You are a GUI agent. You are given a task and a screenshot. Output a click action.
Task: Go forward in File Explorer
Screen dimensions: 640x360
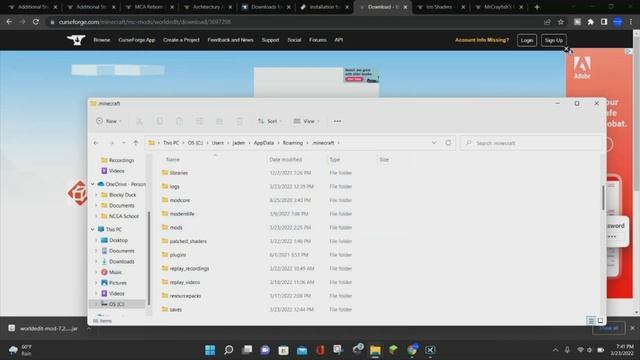coord(111,143)
